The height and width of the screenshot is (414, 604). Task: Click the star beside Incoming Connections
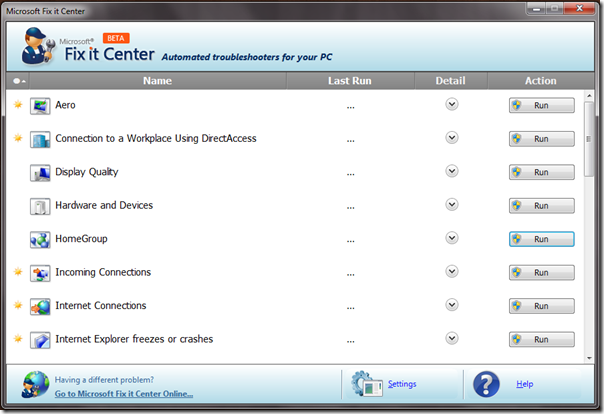click(x=18, y=272)
